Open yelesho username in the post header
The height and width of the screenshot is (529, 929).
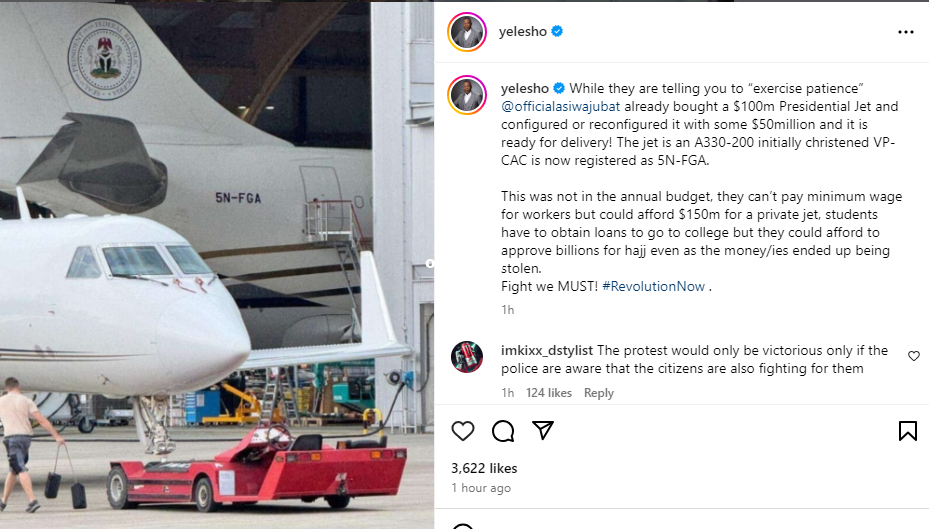click(x=523, y=32)
